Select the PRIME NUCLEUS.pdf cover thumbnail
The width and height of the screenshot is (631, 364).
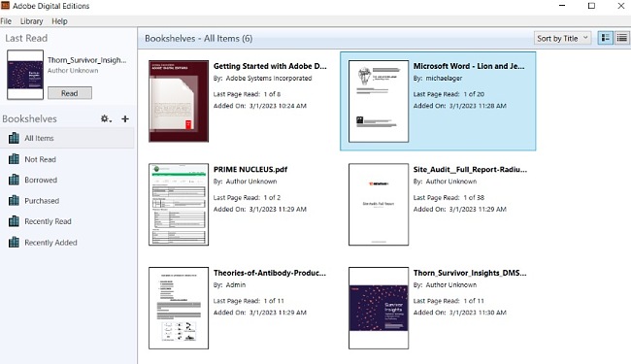click(179, 204)
